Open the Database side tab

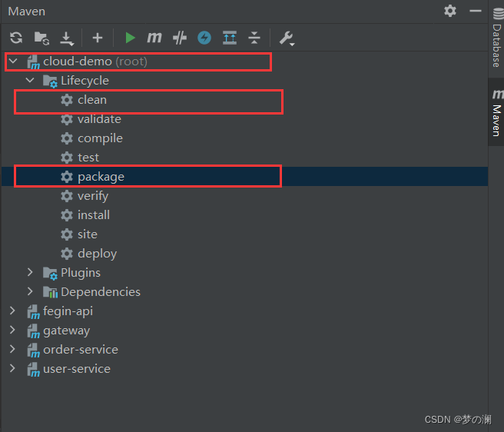click(497, 38)
